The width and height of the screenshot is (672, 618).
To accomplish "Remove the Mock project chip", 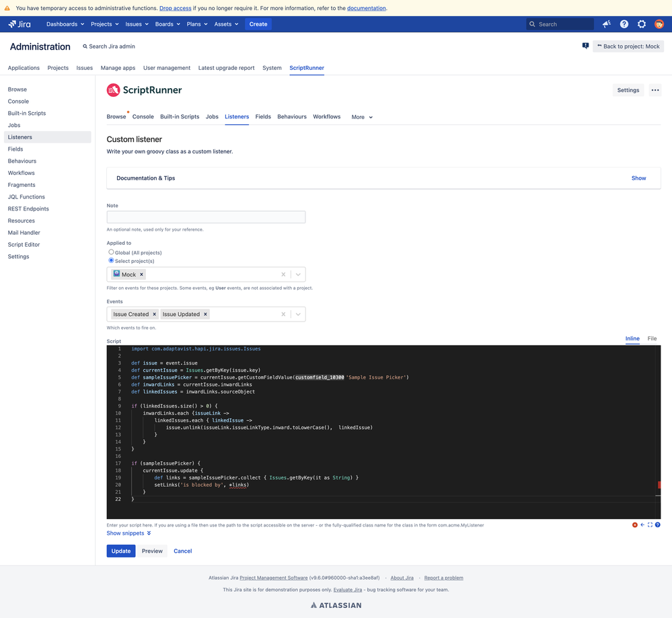I will pos(141,274).
